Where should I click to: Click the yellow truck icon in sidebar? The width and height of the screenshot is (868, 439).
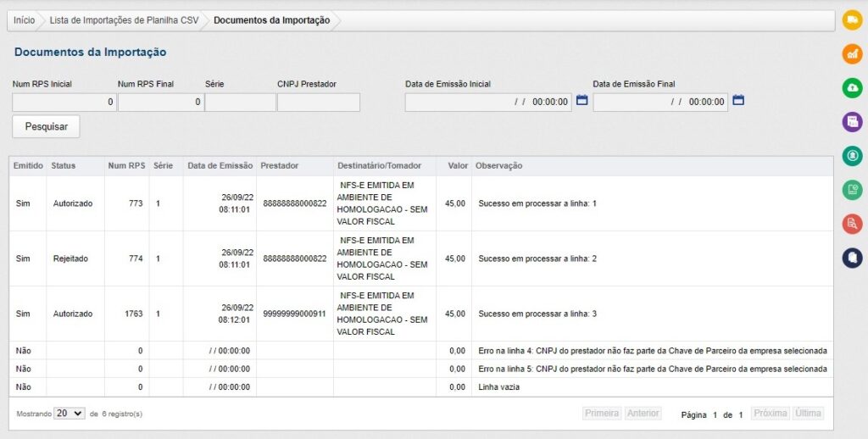click(852, 20)
